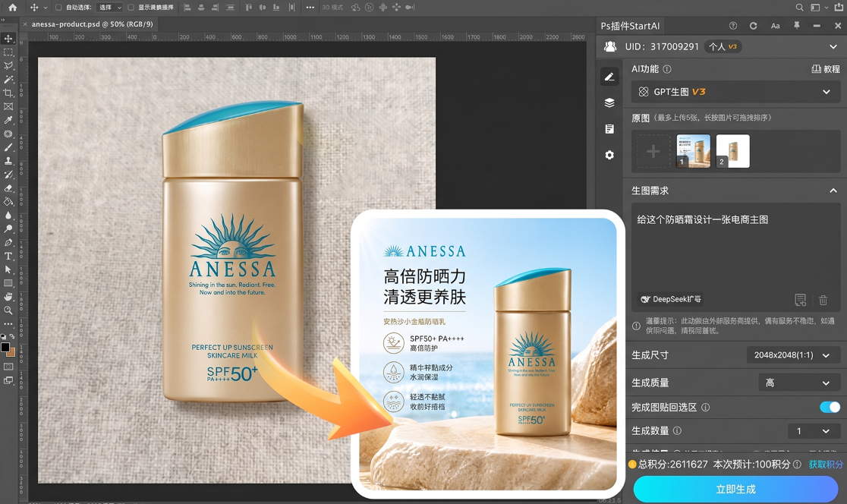Screen dimensions: 847x504
Task: Expand the UID account row chevron
Action: [x=833, y=47]
